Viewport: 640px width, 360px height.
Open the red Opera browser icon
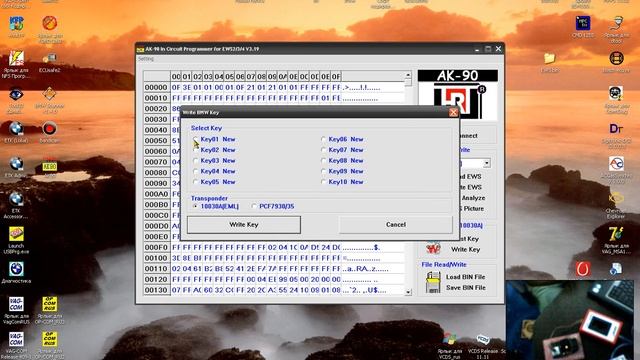[583, 269]
